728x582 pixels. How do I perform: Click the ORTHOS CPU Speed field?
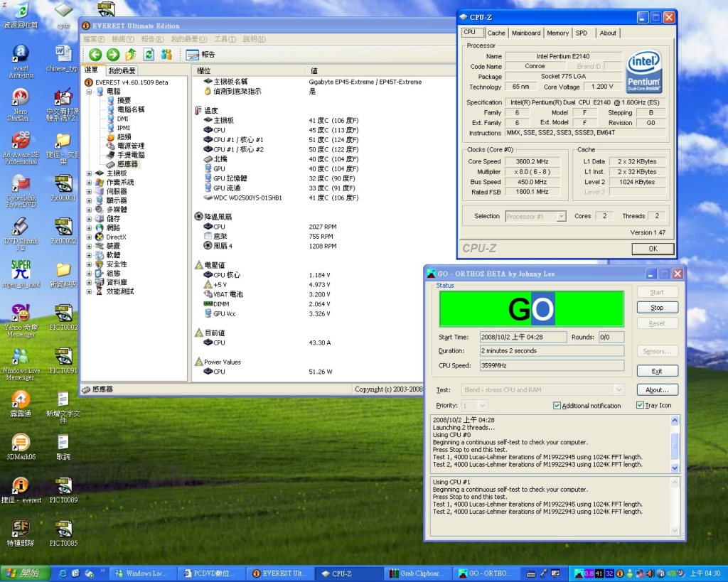pos(552,365)
